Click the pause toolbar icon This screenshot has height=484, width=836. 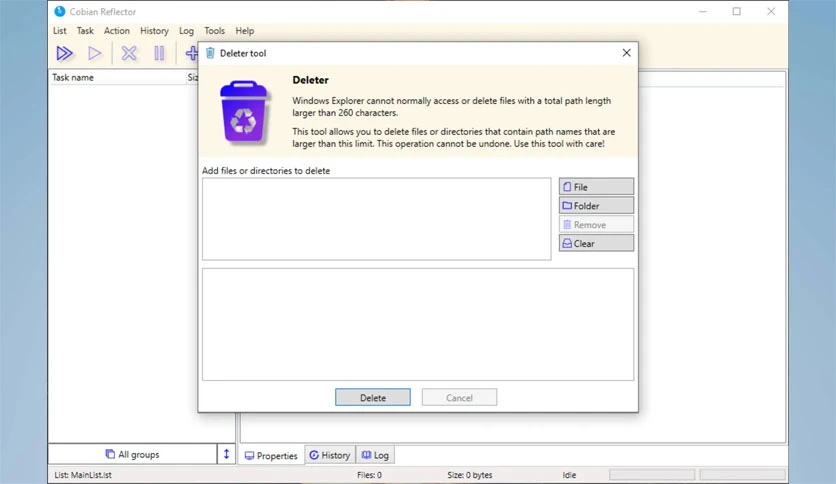[x=159, y=53]
